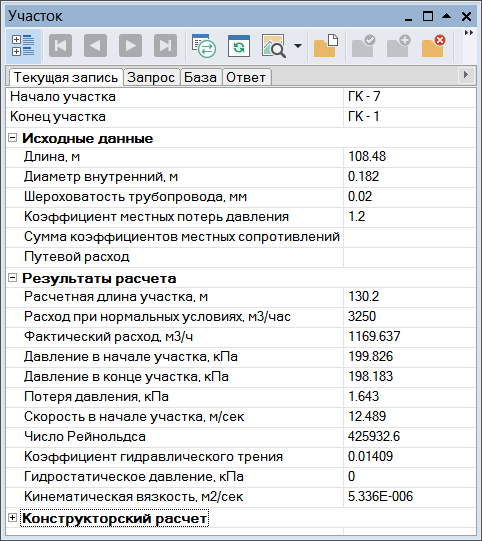Switch to the Запрос tab
482x541 pixels.
pyautogui.click(x=151, y=77)
